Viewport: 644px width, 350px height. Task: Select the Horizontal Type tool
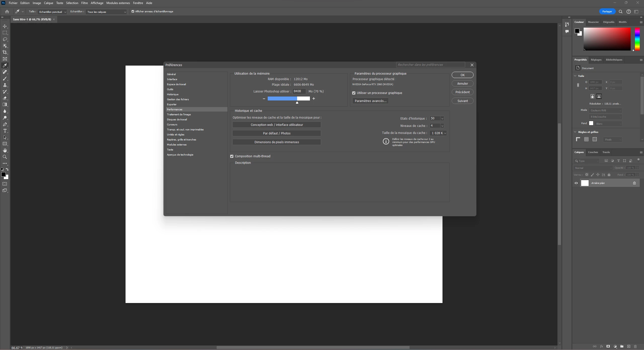coord(5,131)
